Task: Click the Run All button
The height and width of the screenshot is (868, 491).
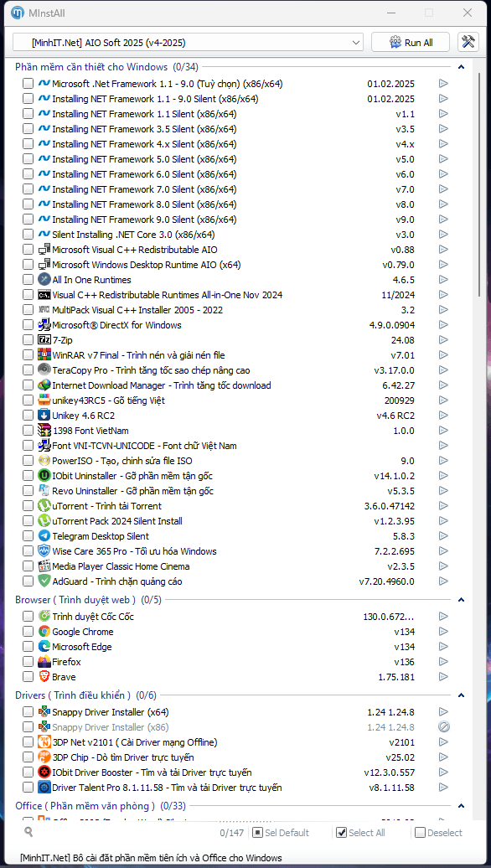Action: pos(411,42)
